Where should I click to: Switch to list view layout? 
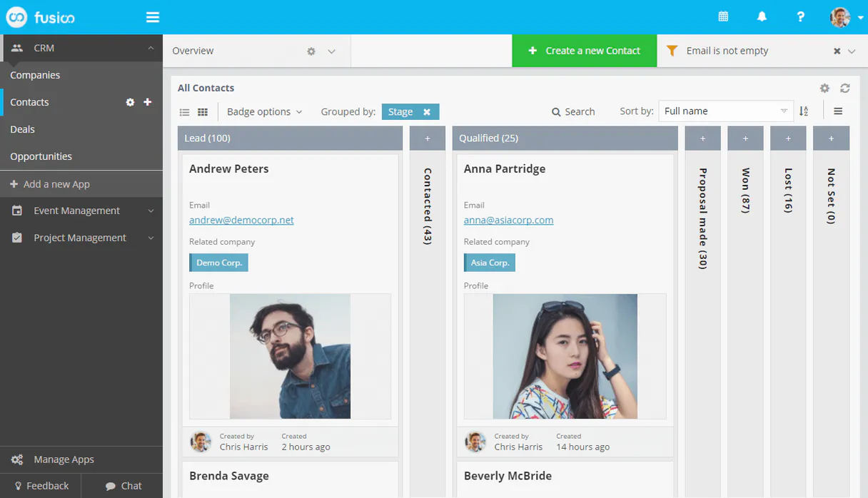tap(184, 112)
